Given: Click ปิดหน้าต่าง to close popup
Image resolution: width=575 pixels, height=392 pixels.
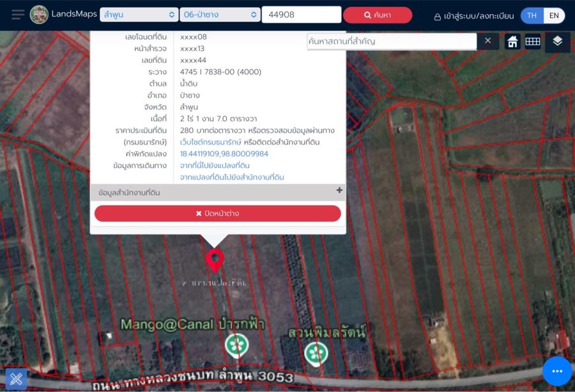Looking at the screenshot, I should (217, 213).
